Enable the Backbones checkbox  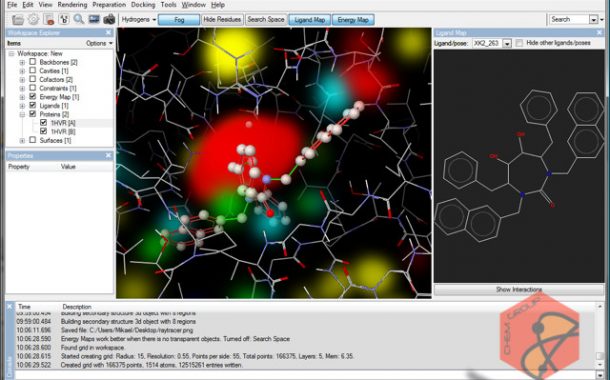coord(33,62)
